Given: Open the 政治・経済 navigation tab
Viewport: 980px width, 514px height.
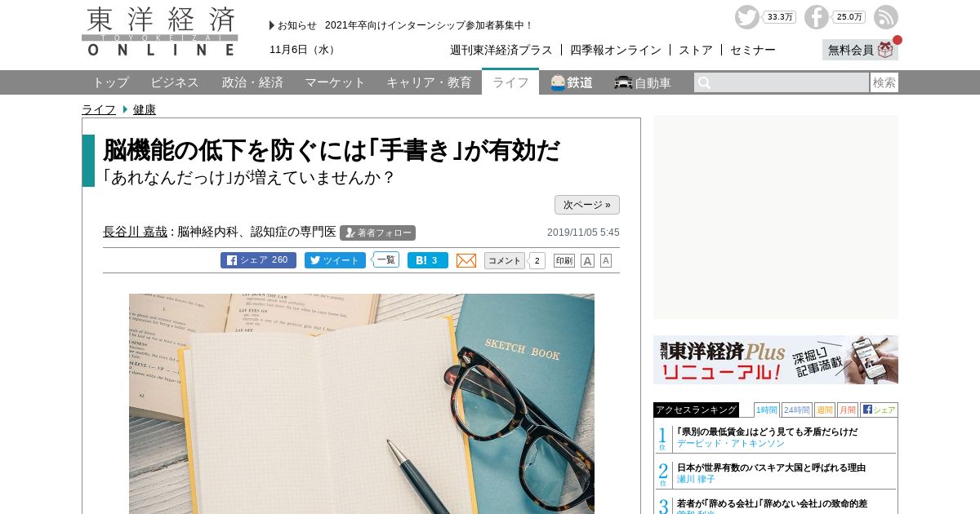Looking at the screenshot, I should pos(252,82).
